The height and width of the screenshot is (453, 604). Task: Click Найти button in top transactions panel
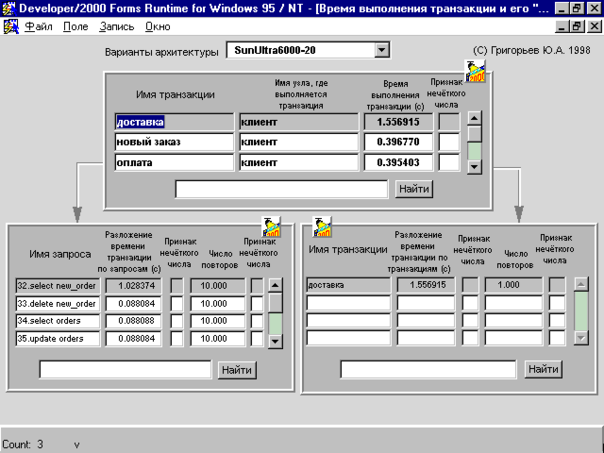coord(414,189)
